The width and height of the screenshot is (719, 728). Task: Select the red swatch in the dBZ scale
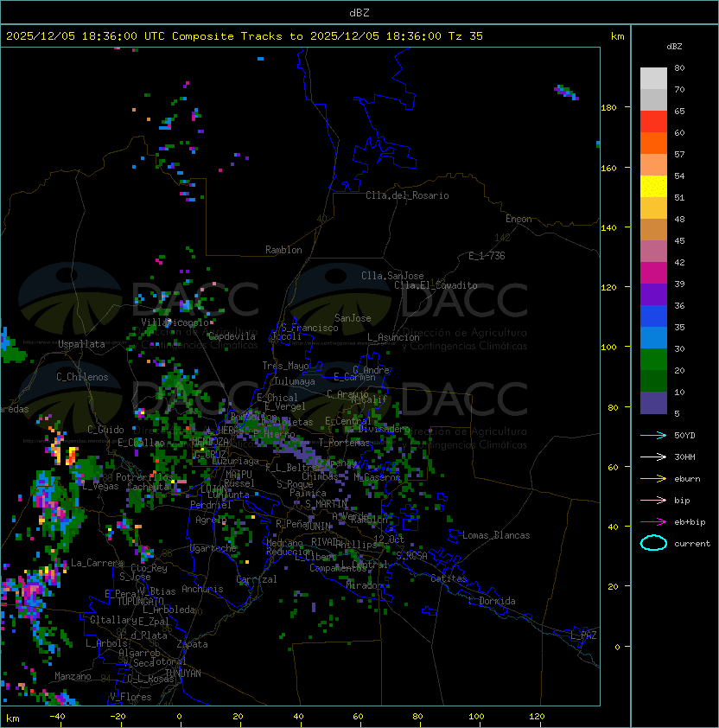pos(653,122)
